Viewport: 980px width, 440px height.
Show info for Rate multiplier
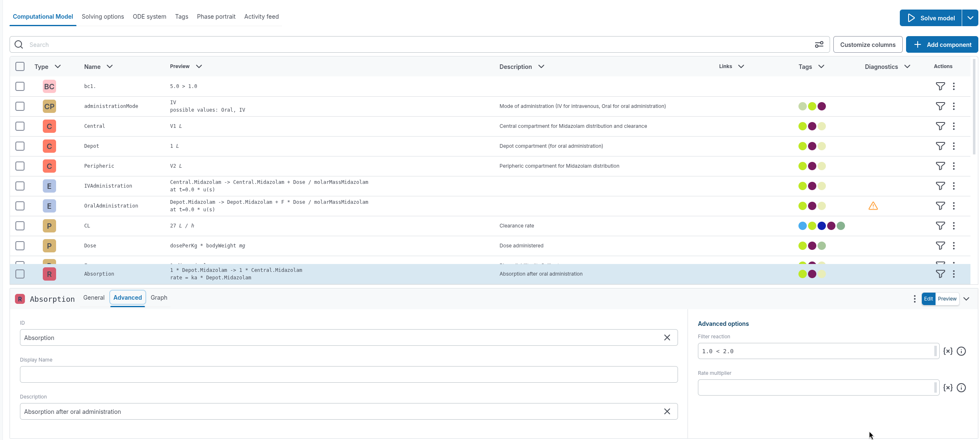pos(961,388)
